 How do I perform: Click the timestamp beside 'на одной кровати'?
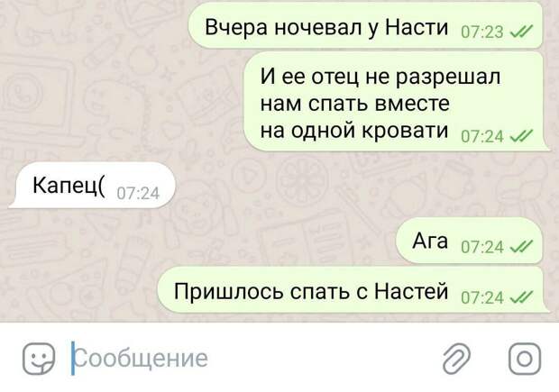(x=482, y=136)
